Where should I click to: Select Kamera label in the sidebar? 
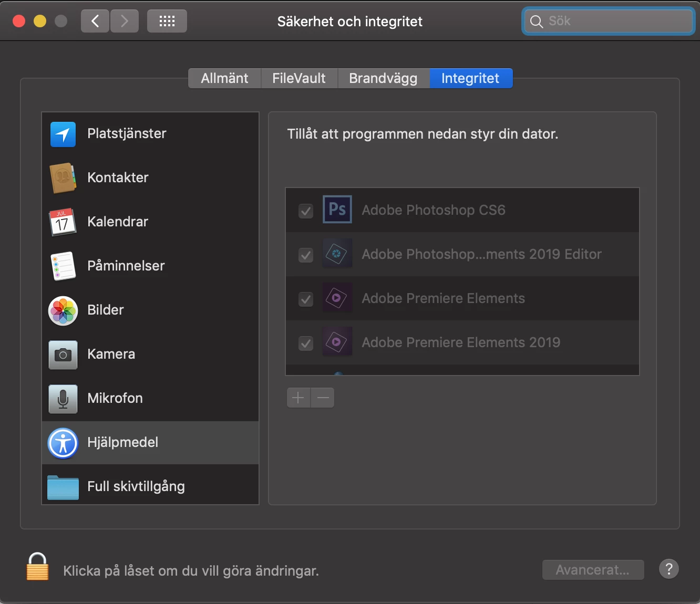pos(111,354)
